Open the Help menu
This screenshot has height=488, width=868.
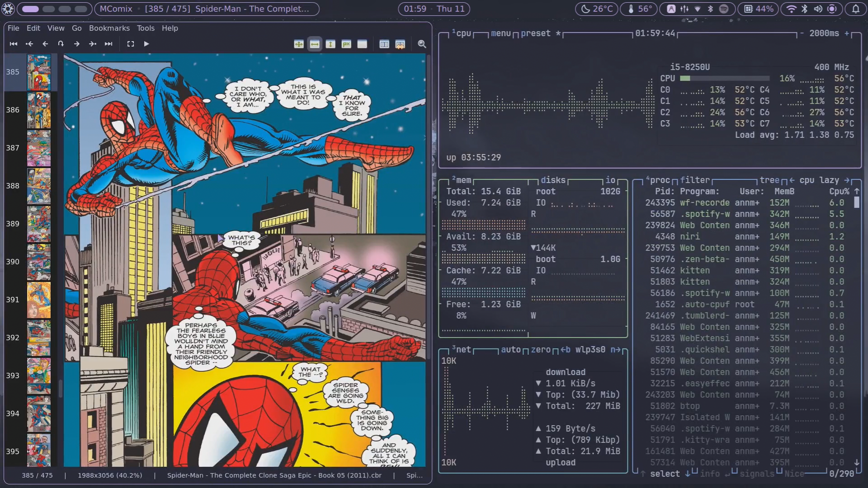[x=170, y=28]
